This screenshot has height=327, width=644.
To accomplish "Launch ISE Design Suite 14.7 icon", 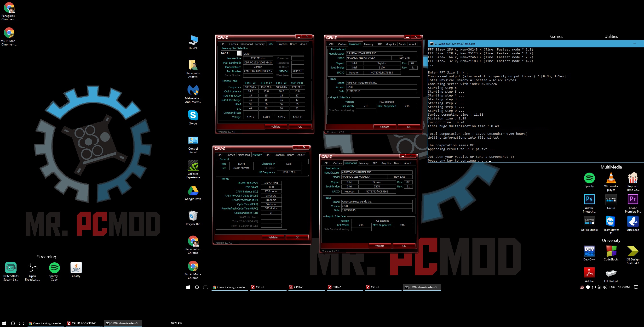I will (633, 255).
